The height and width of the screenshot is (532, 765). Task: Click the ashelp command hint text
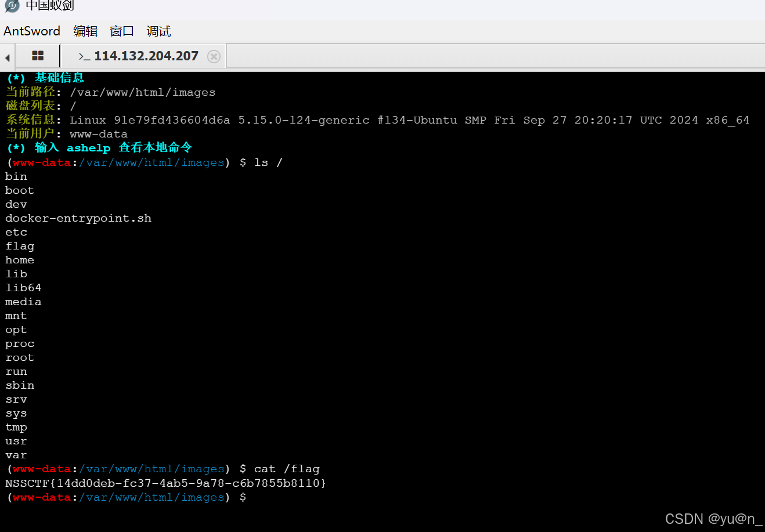tap(89, 147)
